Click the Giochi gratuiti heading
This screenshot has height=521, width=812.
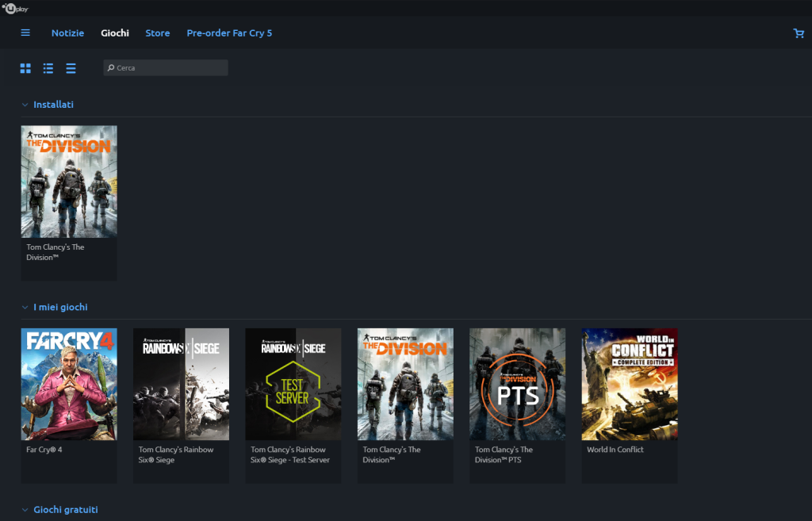click(x=66, y=510)
